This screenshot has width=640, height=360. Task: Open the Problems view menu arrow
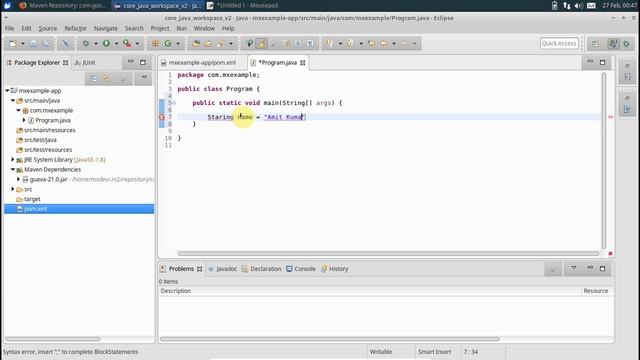[x=574, y=268]
